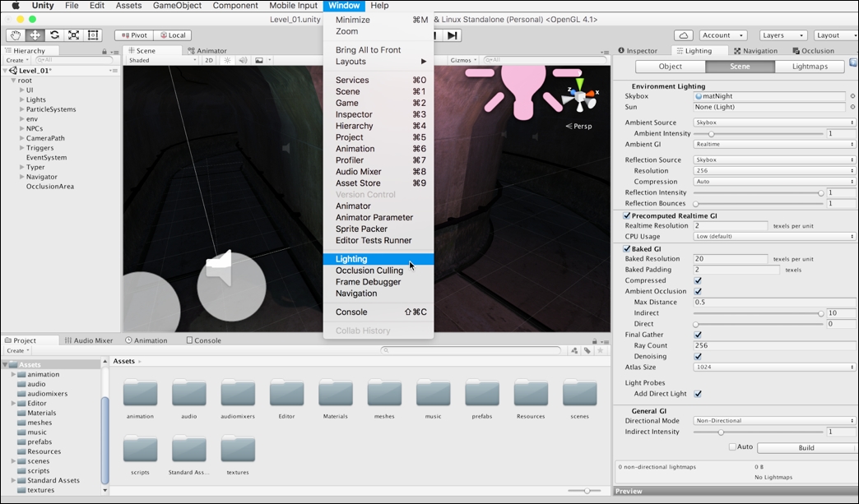The image size is (859, 504).
Task: Click the Step forward playback button
Action: (x=452, y=35)
